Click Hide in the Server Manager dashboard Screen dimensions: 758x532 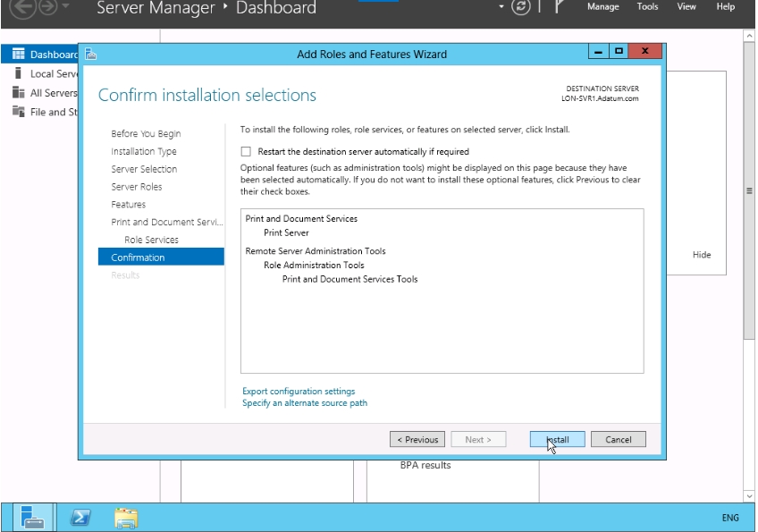tap(702, 255)
